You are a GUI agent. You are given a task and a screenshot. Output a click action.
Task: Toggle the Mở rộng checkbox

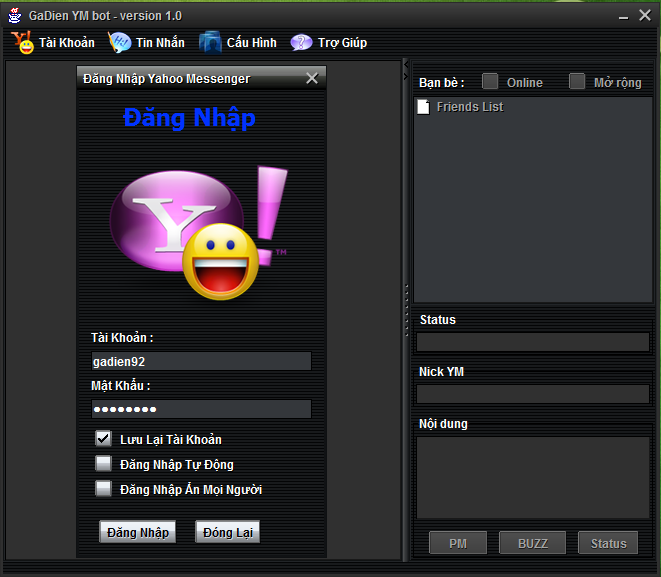[x=577, y=82]
